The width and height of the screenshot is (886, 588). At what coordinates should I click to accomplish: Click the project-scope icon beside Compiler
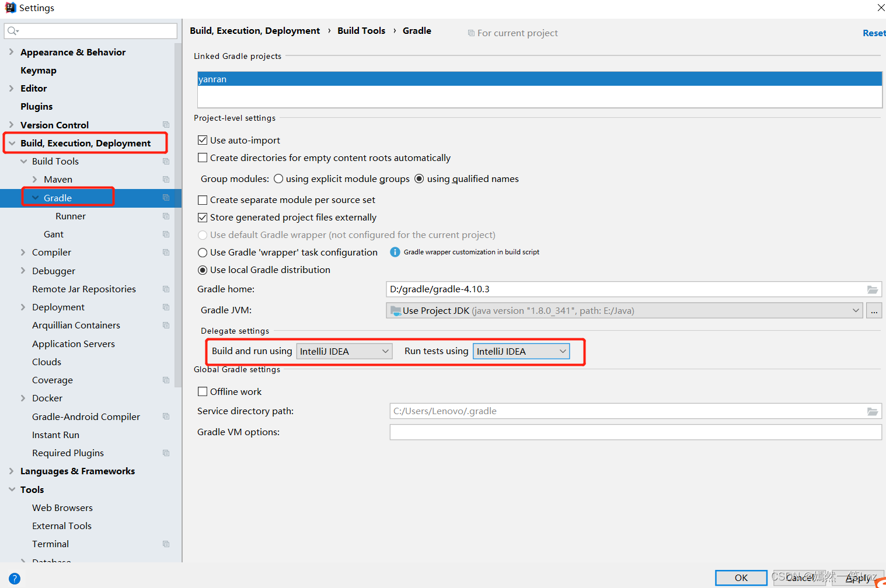coord(166,252)
